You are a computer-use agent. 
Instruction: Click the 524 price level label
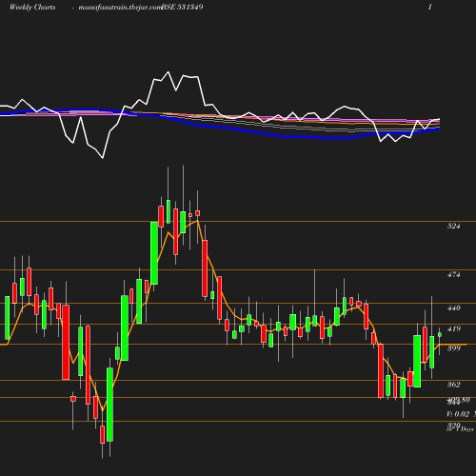pyautogui.click(x=453, y=226)
